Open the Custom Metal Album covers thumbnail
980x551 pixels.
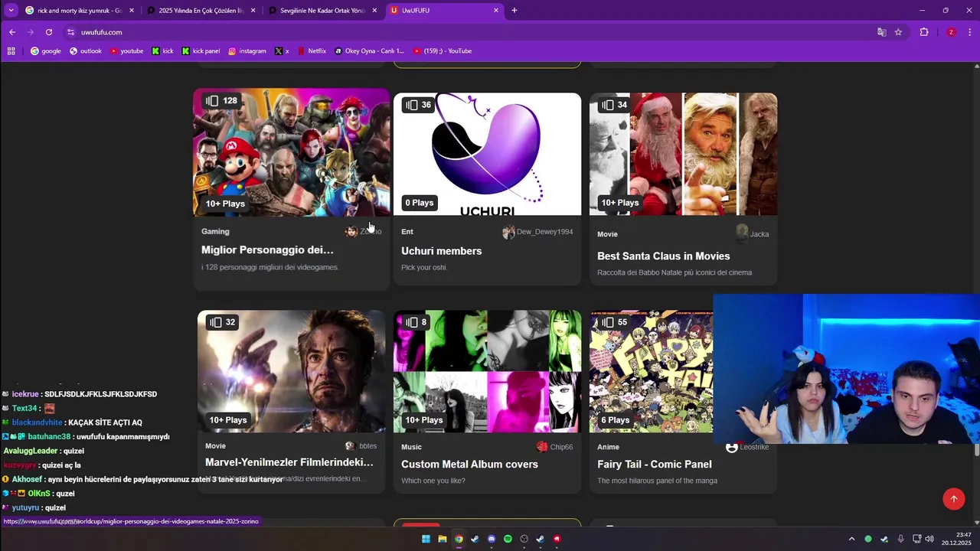487,371
